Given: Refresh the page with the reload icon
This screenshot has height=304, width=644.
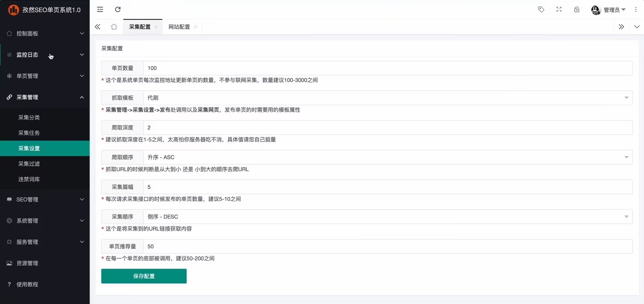Looking at the screenshot, I should click(118, 9).
